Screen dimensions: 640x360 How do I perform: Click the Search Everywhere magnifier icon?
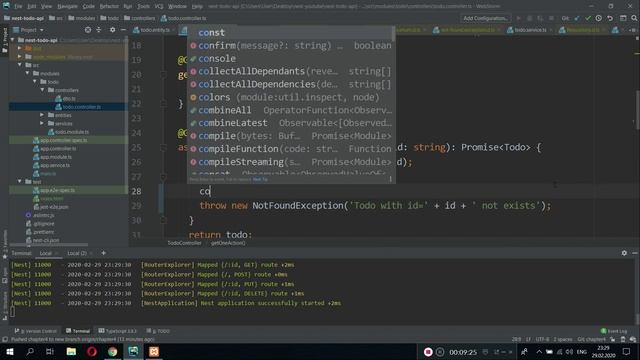point(634,18)
